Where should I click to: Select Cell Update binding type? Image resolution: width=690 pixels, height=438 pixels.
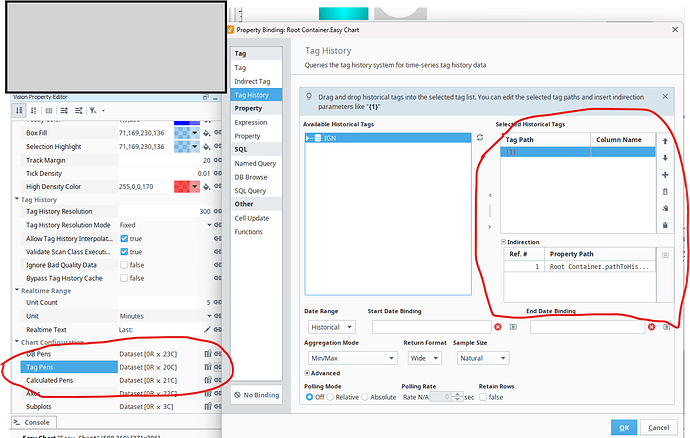coord(251,218)
